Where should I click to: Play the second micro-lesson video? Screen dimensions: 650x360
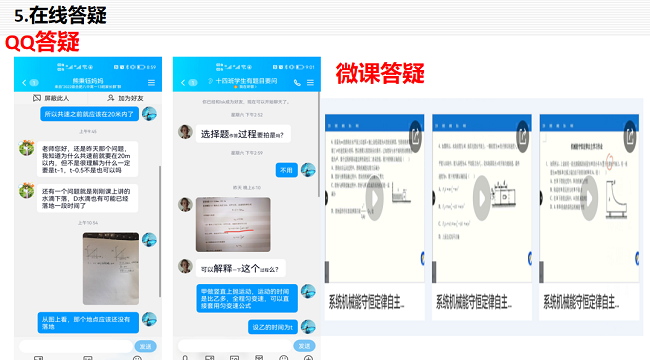pos(482,198)
